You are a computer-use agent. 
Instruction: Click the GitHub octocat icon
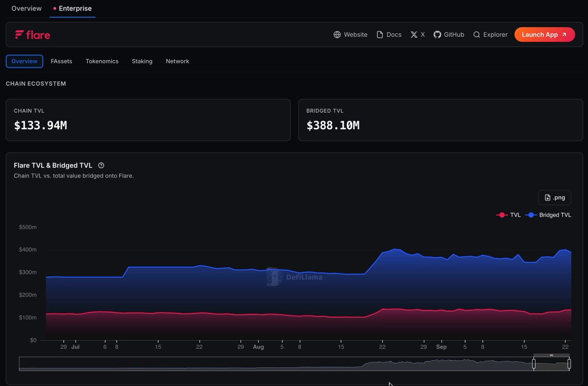click(438, 35)
